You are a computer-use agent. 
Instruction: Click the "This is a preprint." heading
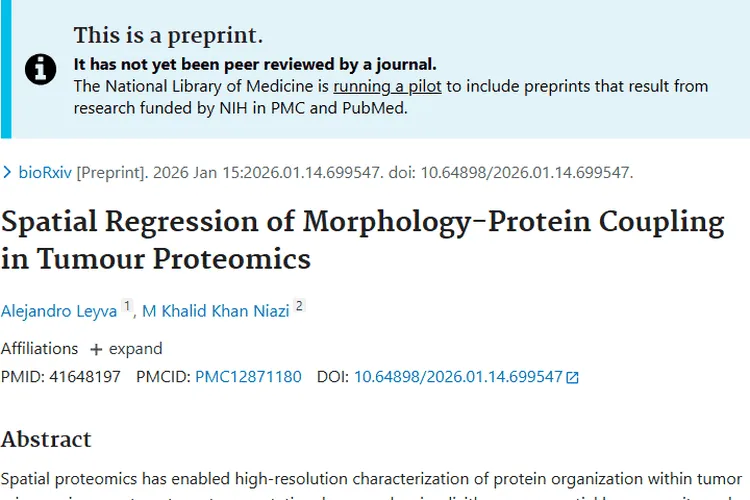[168, 36]
